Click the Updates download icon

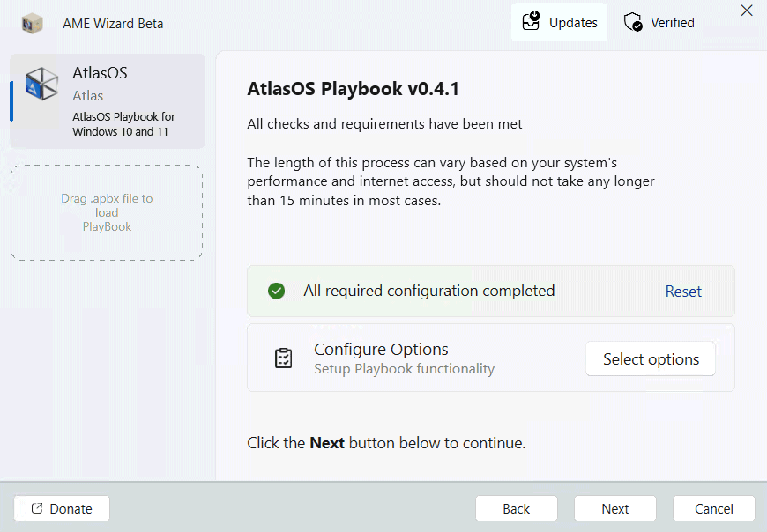(x=531, y=21)
